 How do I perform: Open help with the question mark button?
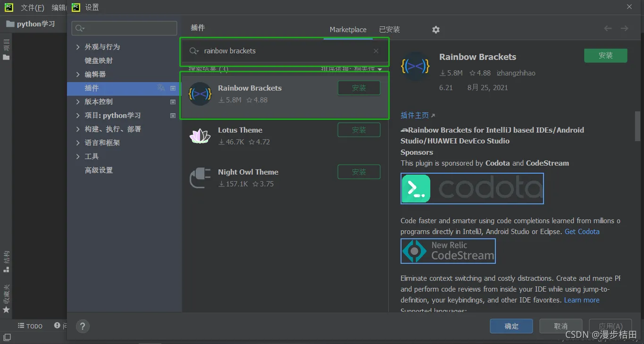point(83,326)
